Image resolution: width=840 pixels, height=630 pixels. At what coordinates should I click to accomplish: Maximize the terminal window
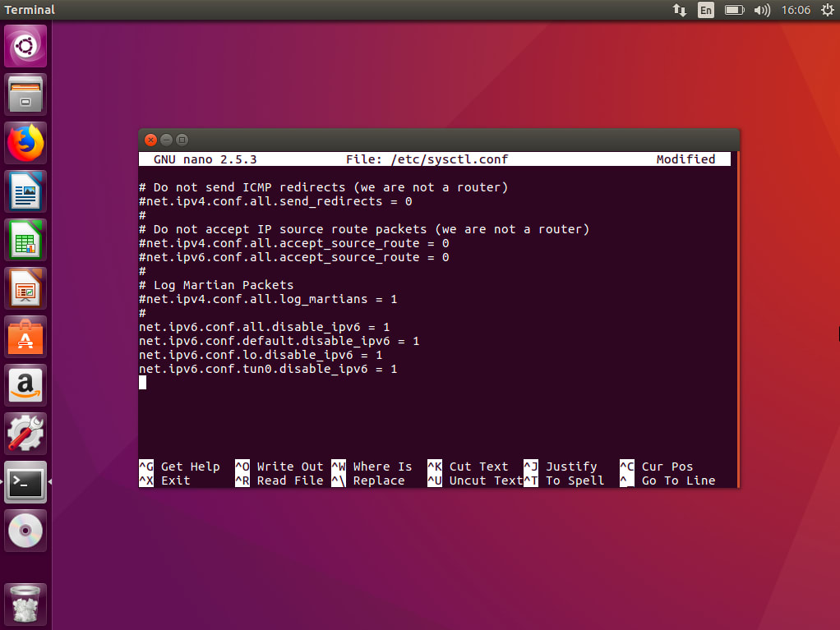(182, 140)
